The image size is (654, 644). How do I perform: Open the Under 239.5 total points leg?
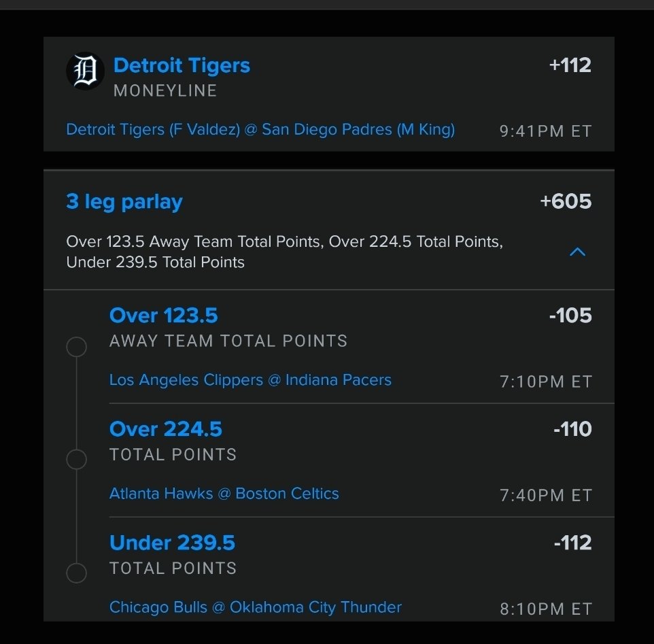click(x=173, y=543)
